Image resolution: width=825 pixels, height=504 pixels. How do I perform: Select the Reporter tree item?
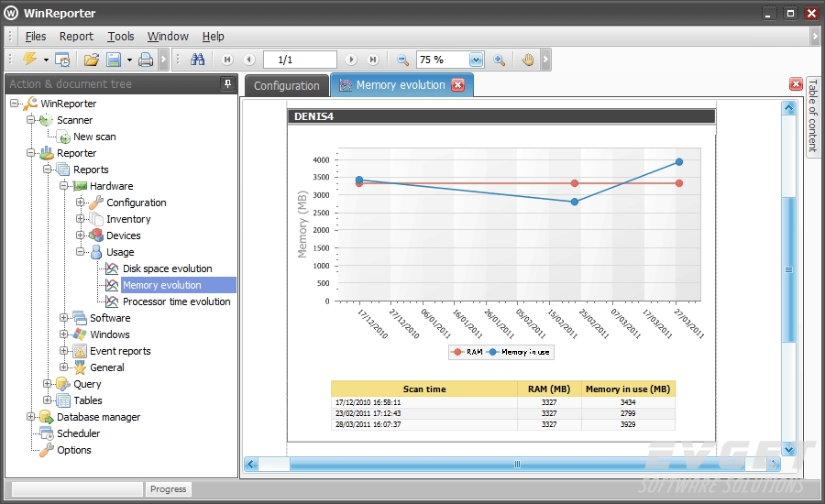pyautogui.click(x=76, y=153)
